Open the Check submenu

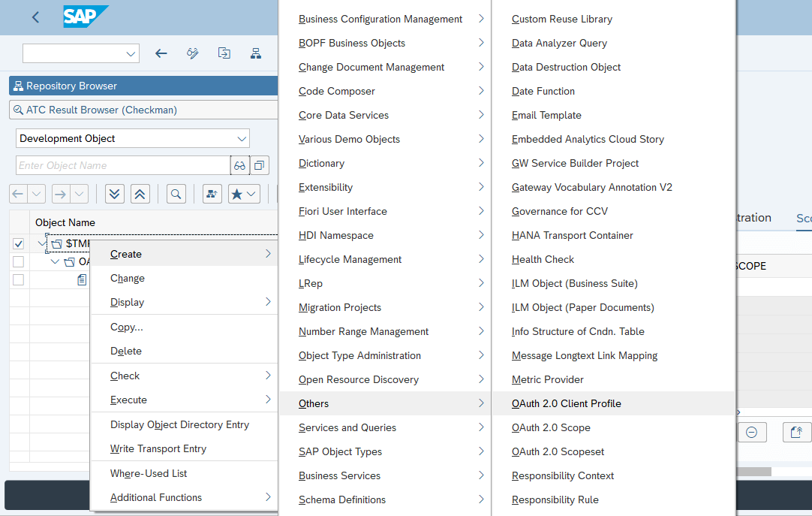coord(185,376)
